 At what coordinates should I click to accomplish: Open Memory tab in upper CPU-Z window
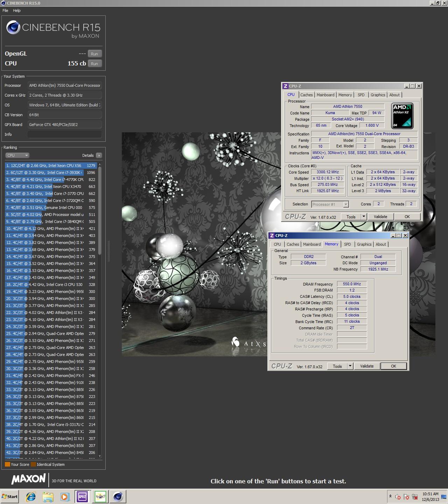(345, 95)
